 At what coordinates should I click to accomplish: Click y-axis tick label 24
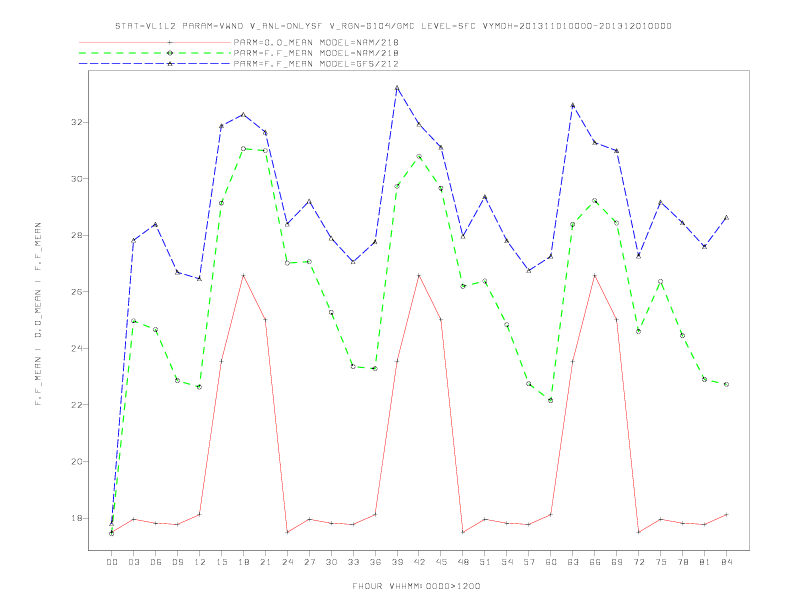78,348
